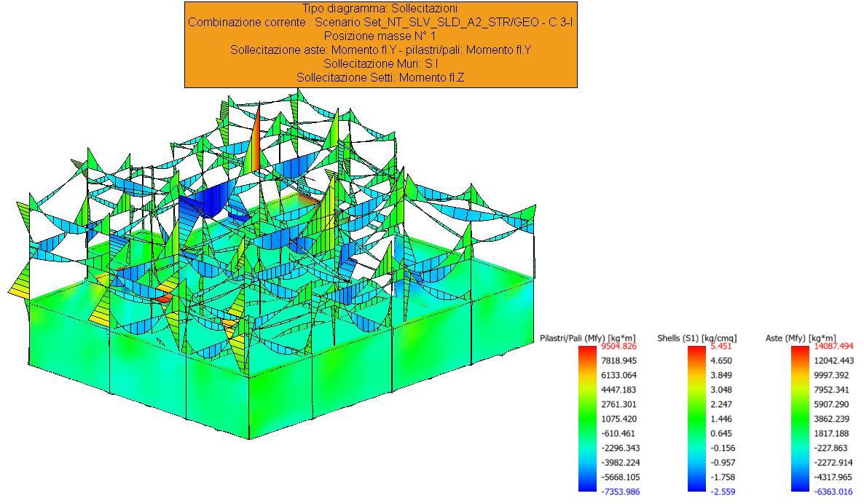This screenshot has width=864, height=504.
Task: Click Aste legend value -2272.914
Action: (x=833, y=462)
